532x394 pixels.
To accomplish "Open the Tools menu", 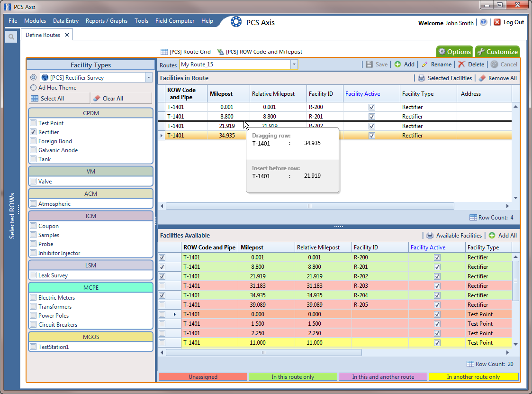I will [142, 21].
